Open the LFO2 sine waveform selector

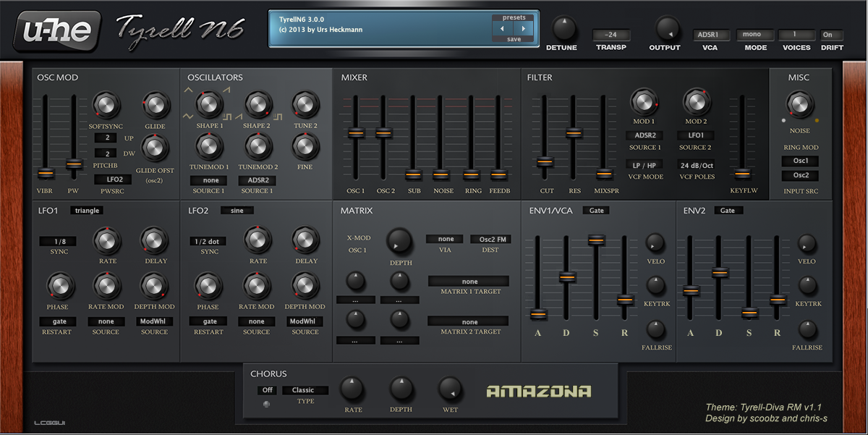click(x=237, y=211)
